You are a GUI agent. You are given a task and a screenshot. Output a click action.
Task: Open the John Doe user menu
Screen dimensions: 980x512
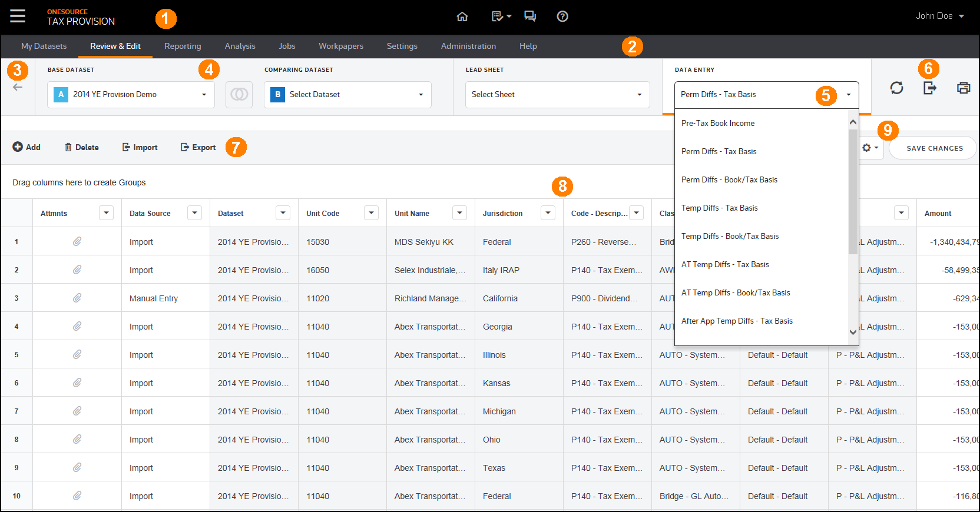click(940, 16)
